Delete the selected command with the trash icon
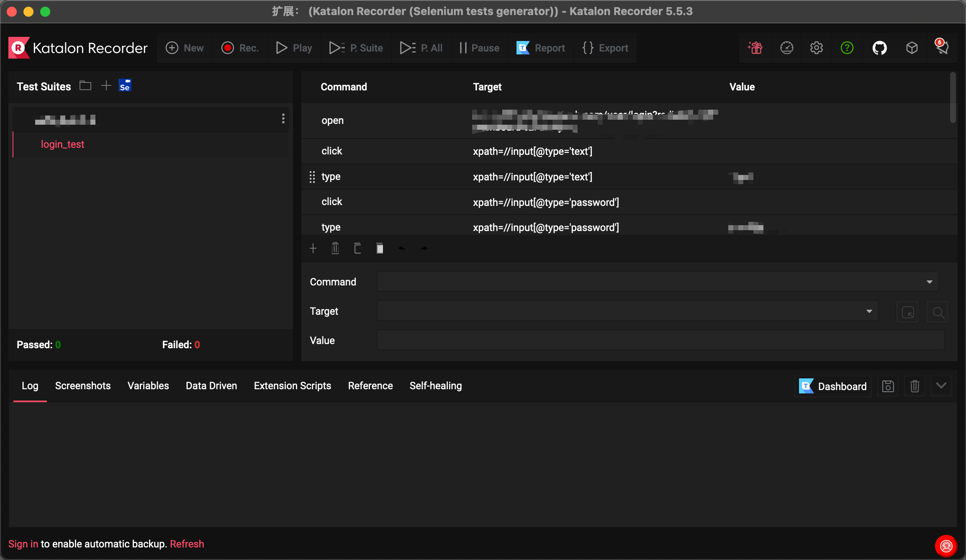 click(x=335, y=249)
